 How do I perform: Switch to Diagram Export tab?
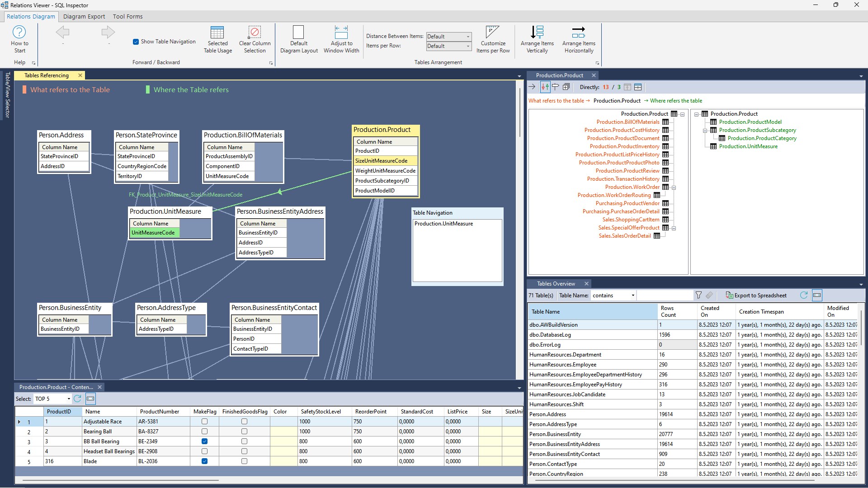point(84,16)
